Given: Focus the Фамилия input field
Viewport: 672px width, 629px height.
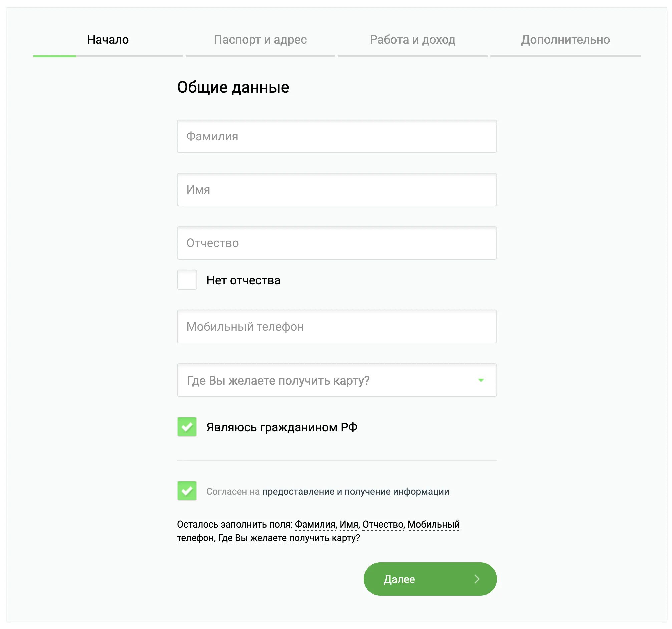Looking at the screenshot, I should pyautogui.click(x=336, y=136).
